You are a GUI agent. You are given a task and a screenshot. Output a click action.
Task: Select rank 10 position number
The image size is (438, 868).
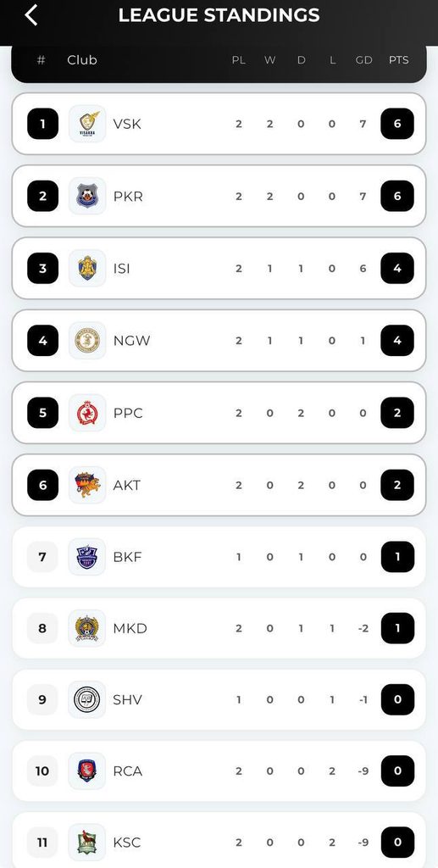[42, 771]
